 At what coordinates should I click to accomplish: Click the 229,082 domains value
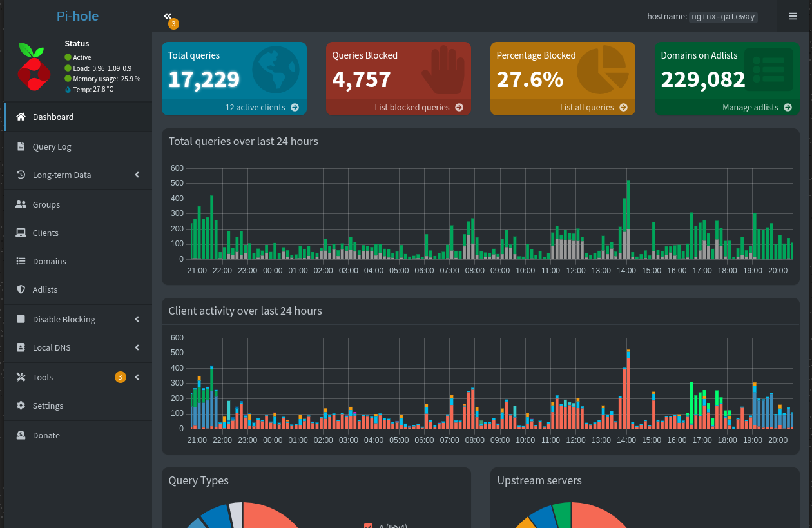click(x=703, y=79)
